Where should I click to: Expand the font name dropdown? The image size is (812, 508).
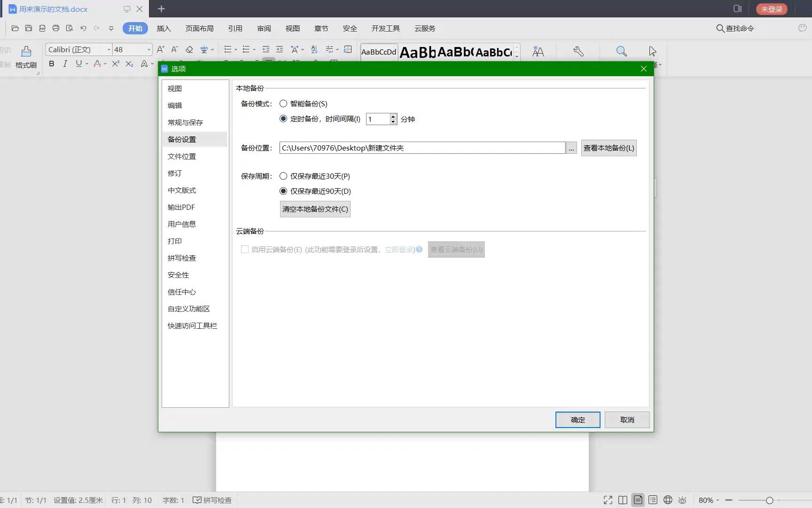[x=109, y=49]
